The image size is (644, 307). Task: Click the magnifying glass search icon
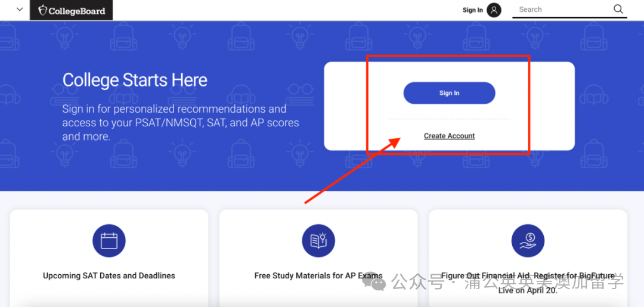(x=618, y=10)
